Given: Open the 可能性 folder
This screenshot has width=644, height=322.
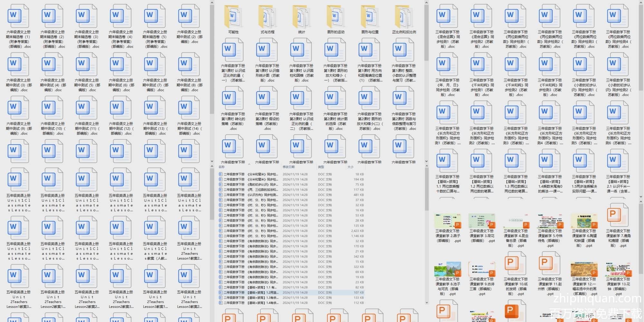Looking at the screenshot, I should [233, 17].
